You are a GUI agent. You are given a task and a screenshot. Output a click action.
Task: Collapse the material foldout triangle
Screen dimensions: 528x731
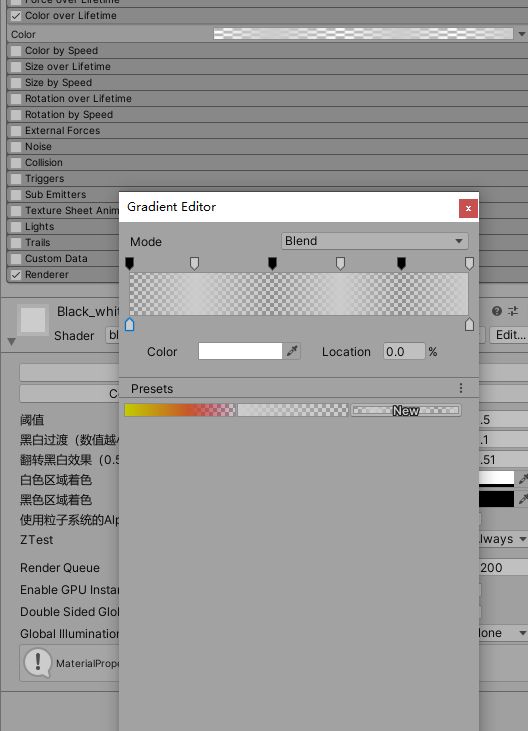click(12, 342)
